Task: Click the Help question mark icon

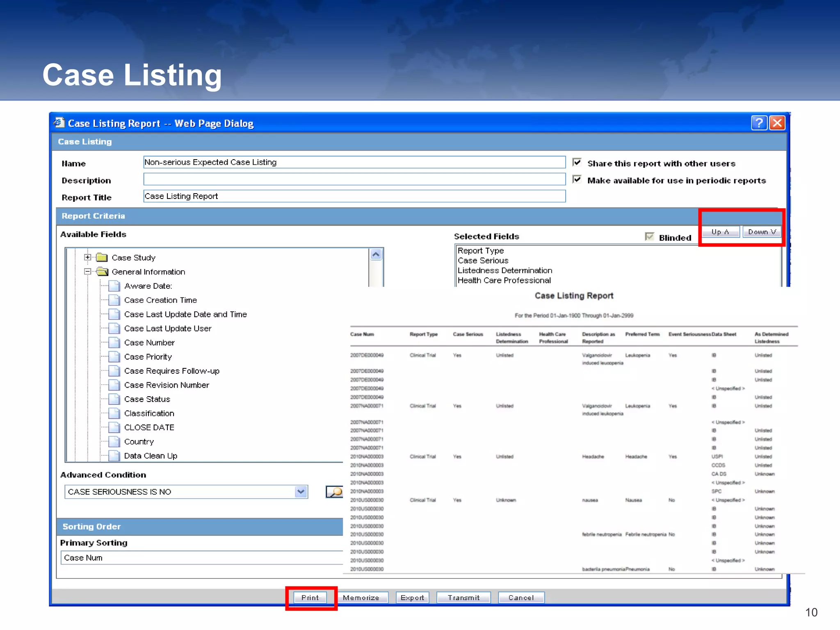Action: point(759,123)
